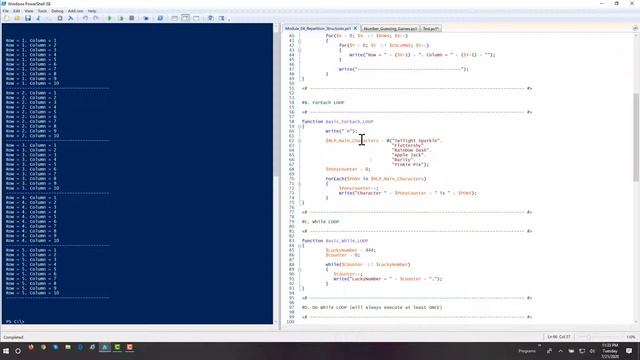Switch to the Test.ps1 script tab
This screenshot has height=360, width=640.
point(430,29)
